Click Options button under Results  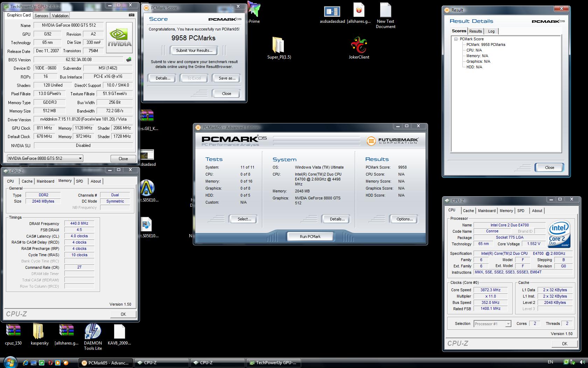[x=405, y=219]
